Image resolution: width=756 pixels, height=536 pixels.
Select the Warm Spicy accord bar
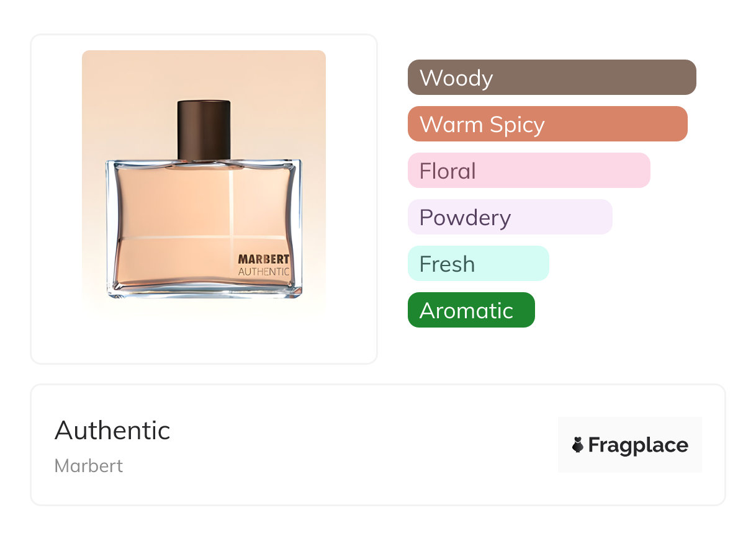[547, 124]
